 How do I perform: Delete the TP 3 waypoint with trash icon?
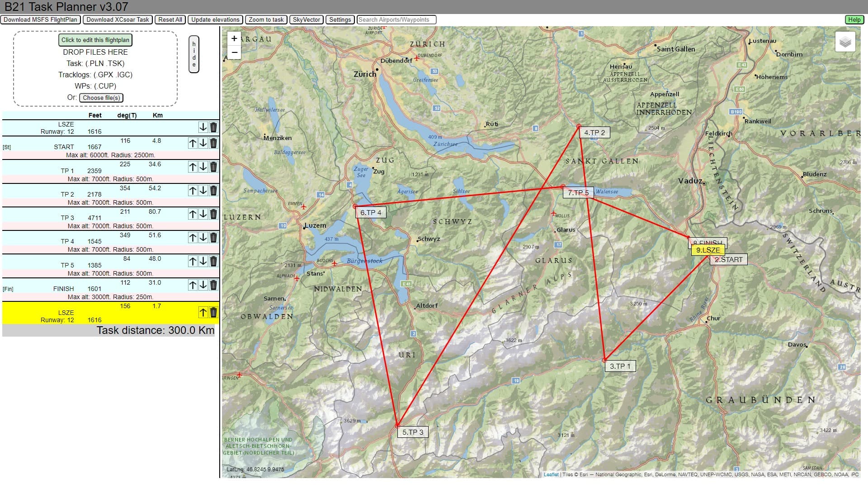213,214
